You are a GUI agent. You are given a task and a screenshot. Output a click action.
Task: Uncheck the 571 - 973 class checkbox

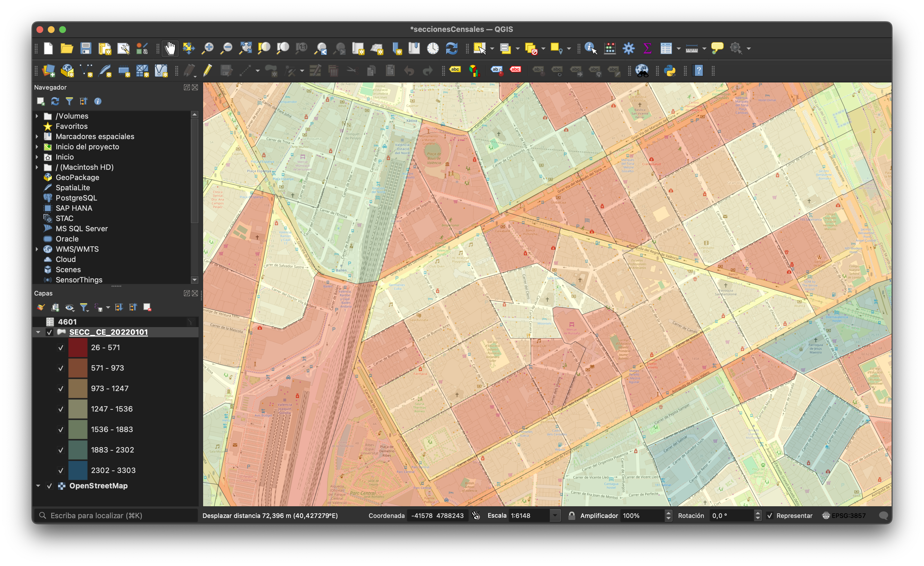(x=61, y=368)
